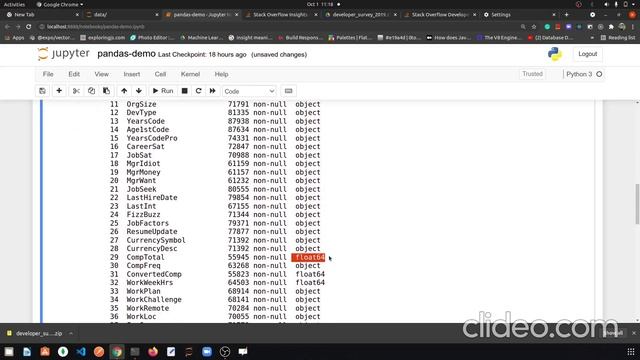The image size is (640, 360).
Task: Open the Cell menu
Action: [160, 74]
